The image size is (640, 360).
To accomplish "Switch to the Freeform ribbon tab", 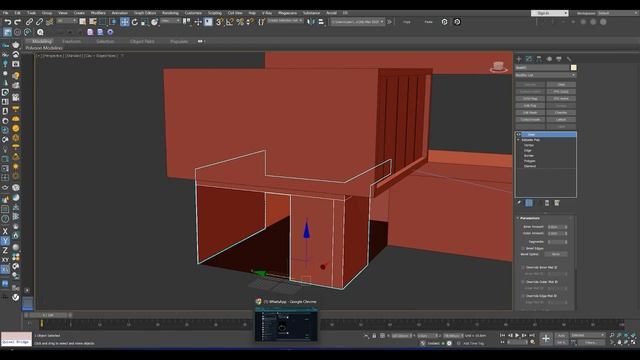I will [x=71, y=41].
